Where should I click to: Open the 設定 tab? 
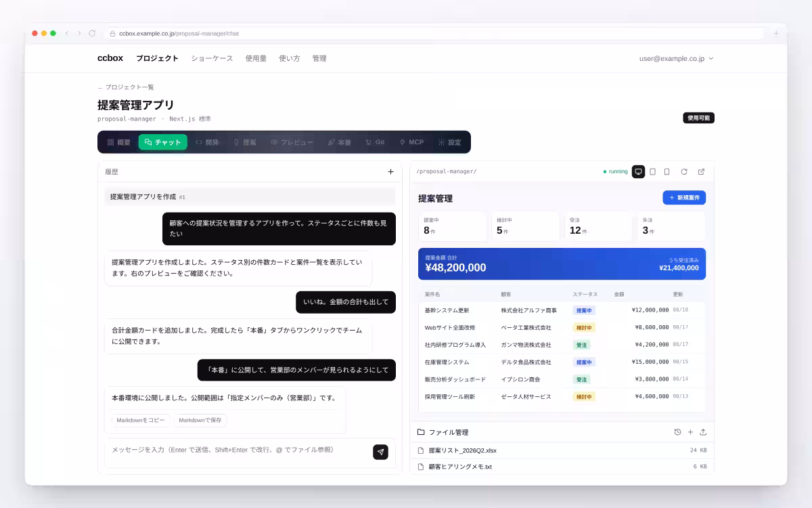[450, 142]
